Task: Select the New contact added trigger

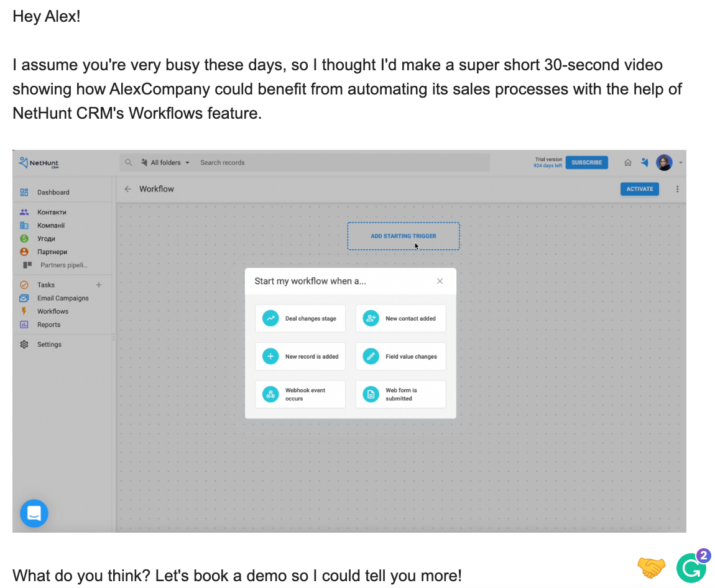Action: (400, 318)
